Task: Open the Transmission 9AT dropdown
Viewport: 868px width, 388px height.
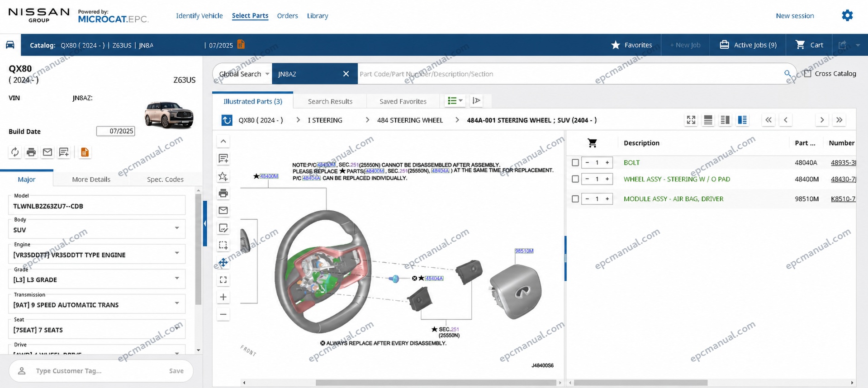Action: pyautogui.click(x=97, y=303)
